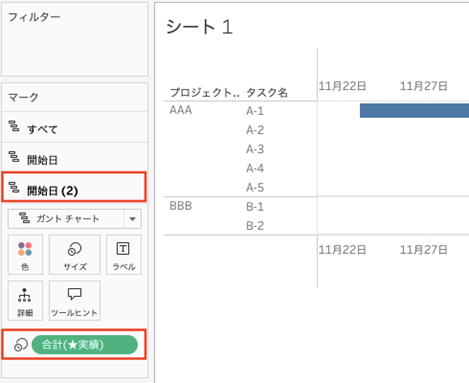Open the 詳細 (Detail) marks card
This screenshot has height=383, width=469.
[25, 301]
